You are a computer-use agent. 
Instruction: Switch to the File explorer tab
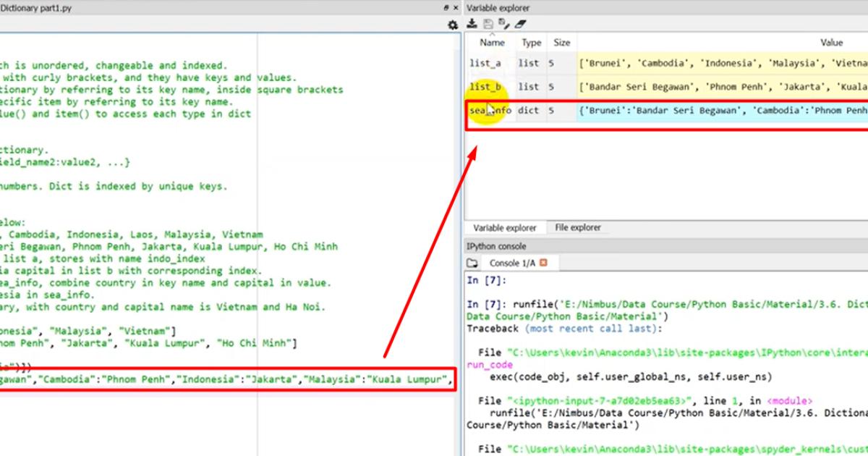[x=577, y=227]
